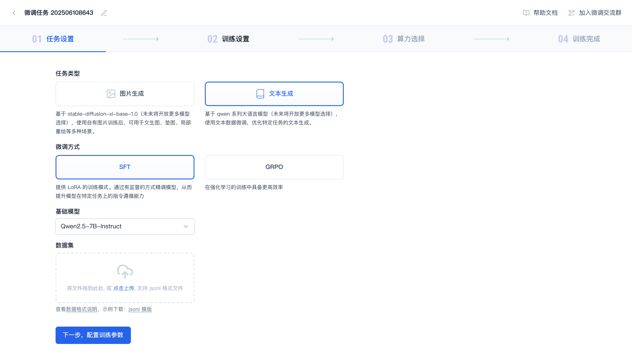Click 下一步，配置训练参数 button

pyautogui.click(x=93, y=335)
